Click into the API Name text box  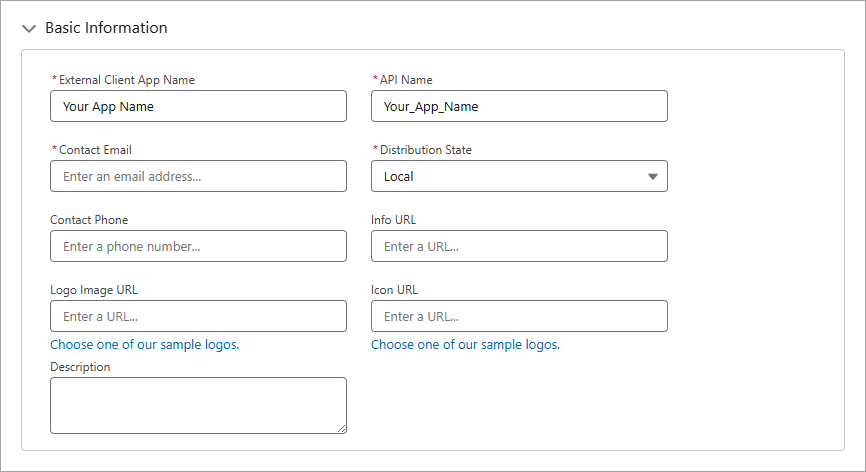(519, 106)
